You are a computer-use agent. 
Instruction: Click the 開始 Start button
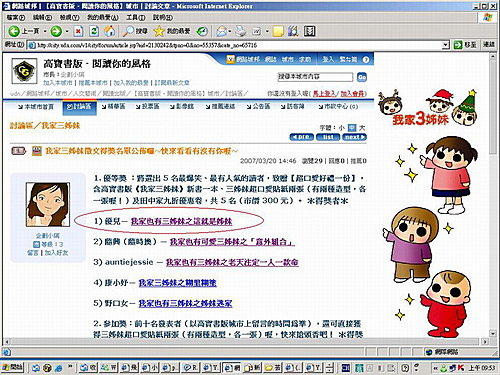coord(13,368)
